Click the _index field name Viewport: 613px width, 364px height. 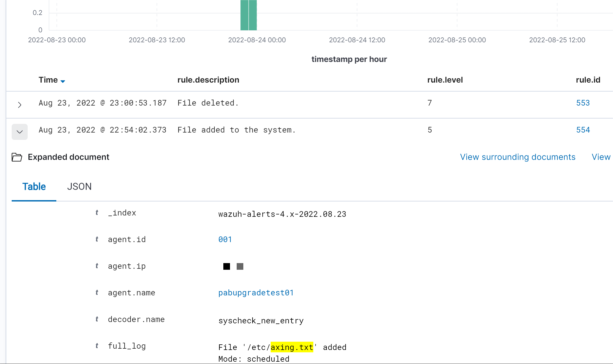(x=122, y=213)
